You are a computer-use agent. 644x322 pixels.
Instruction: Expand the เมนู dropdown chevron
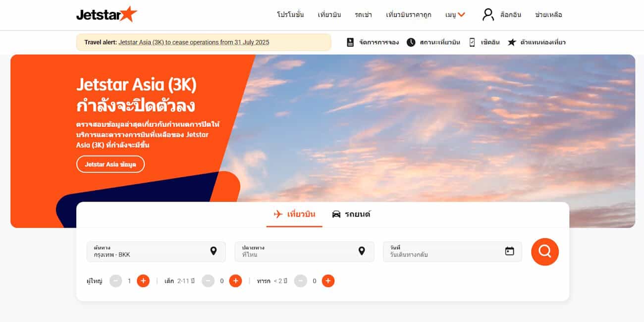tap(462, 15)
